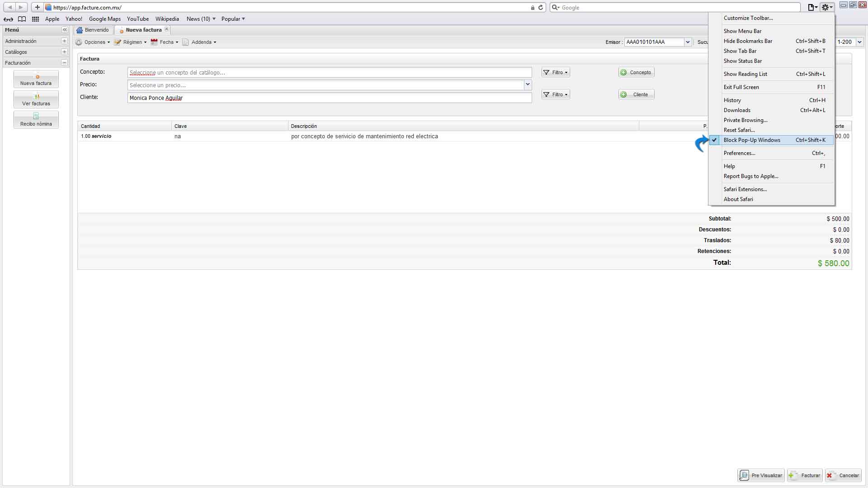Open Recibo nómina sidebar icon
Image resolution: width=868 pixels, height=488 pixels.
coord(36,120)
